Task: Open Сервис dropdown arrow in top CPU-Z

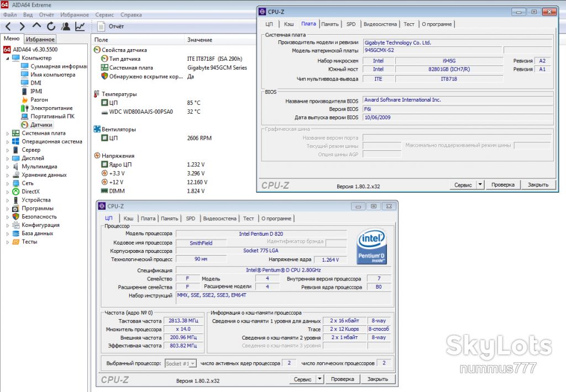Action: click(x=480, y=184)
